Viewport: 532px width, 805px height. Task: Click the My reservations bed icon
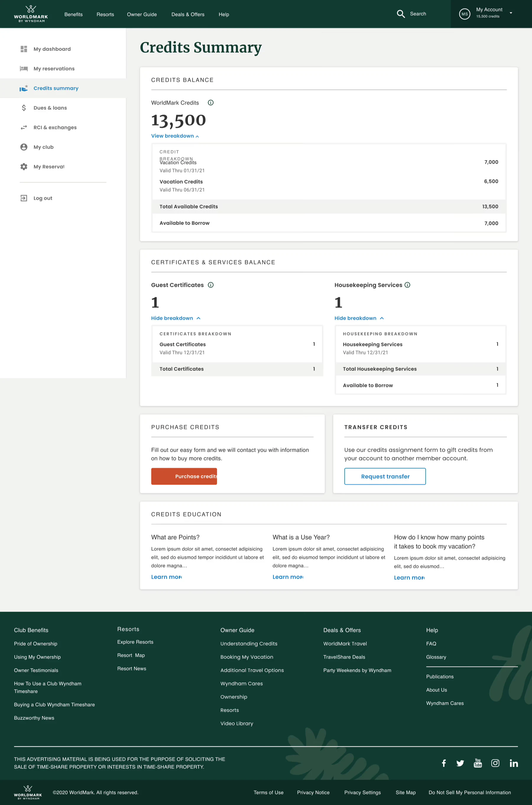click(24, 69)
